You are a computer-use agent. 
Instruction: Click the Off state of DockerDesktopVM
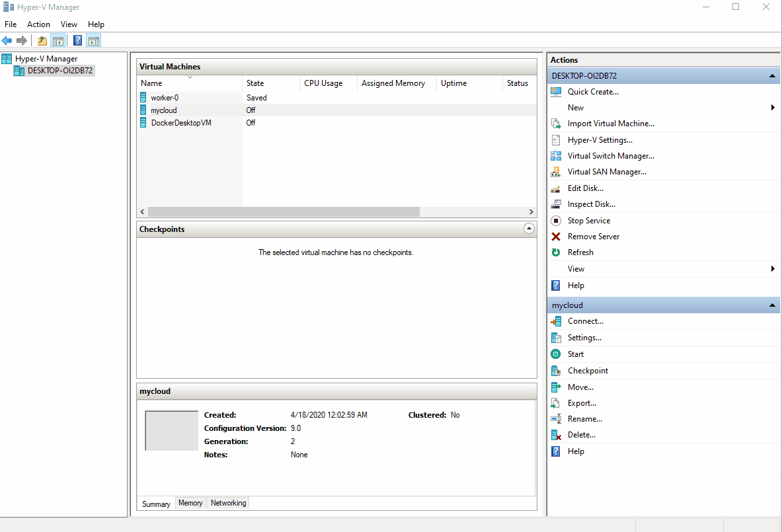(251, 123)
